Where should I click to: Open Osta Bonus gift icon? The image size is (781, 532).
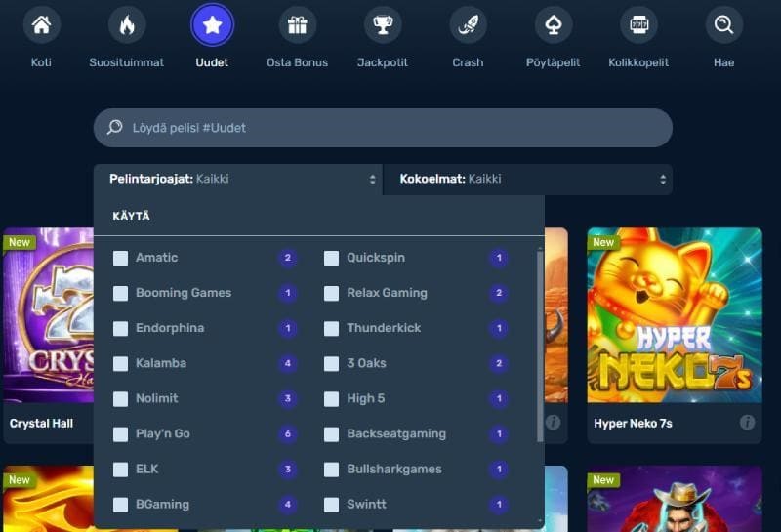click(298, 24)
